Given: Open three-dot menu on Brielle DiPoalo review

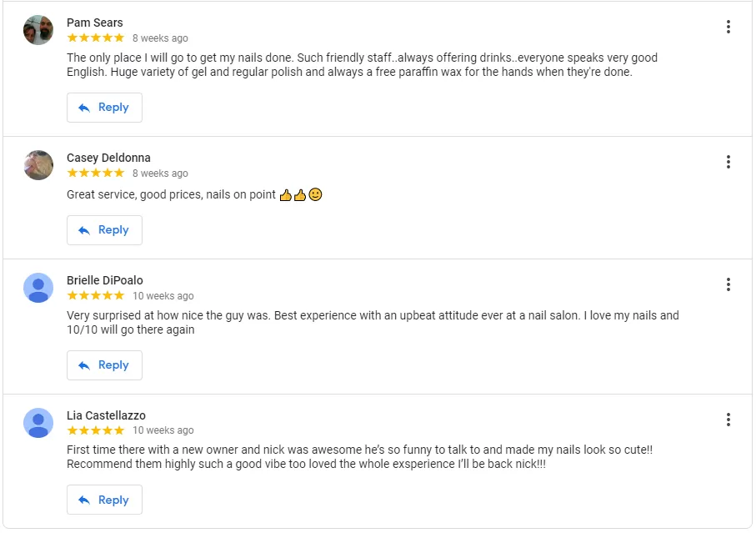Looking at the screenshot, I should click(728, 284).
